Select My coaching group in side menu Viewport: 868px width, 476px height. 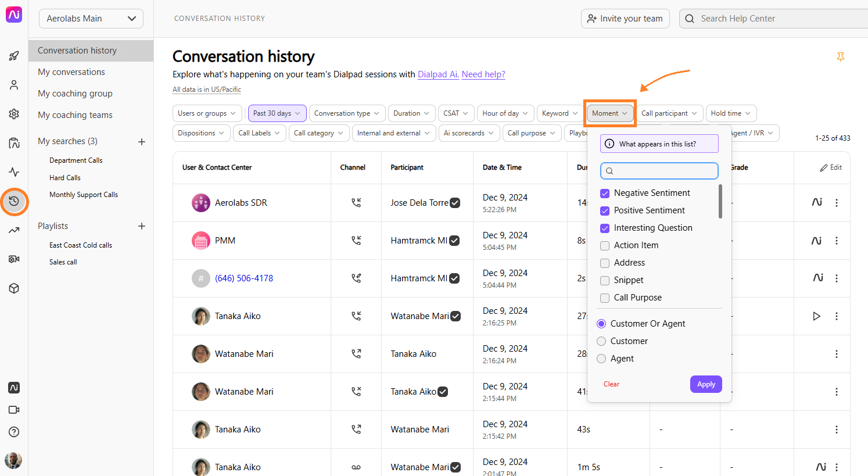point(75,94)
